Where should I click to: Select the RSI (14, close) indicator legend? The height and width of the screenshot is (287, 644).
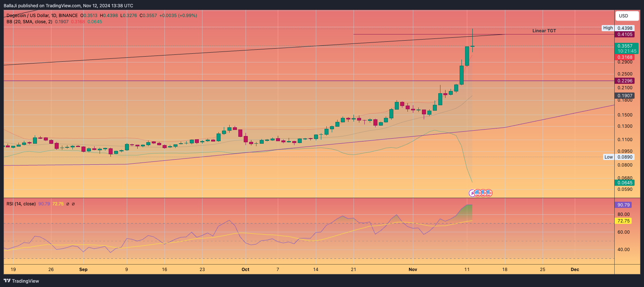21,204
